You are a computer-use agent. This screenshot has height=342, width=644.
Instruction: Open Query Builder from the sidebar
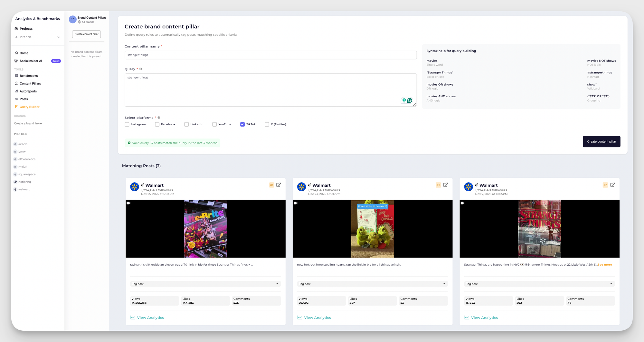coord(29,107)
